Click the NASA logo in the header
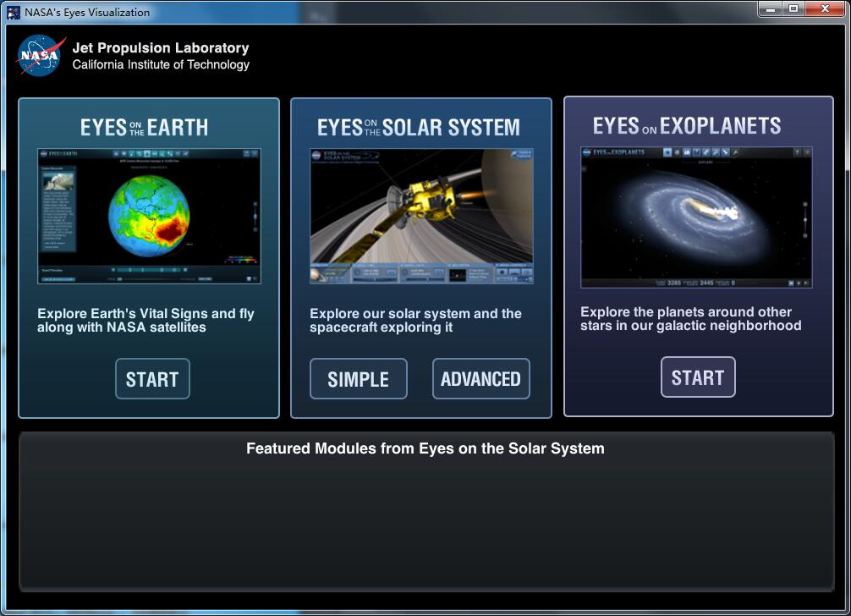The width and height of the screenshot is (851, 616). (40, 55)
